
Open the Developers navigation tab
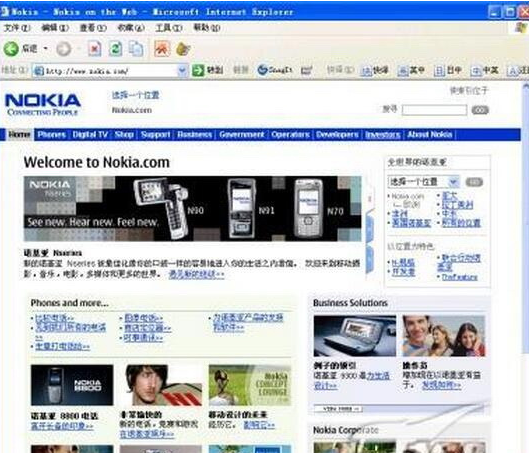point(337,135)
